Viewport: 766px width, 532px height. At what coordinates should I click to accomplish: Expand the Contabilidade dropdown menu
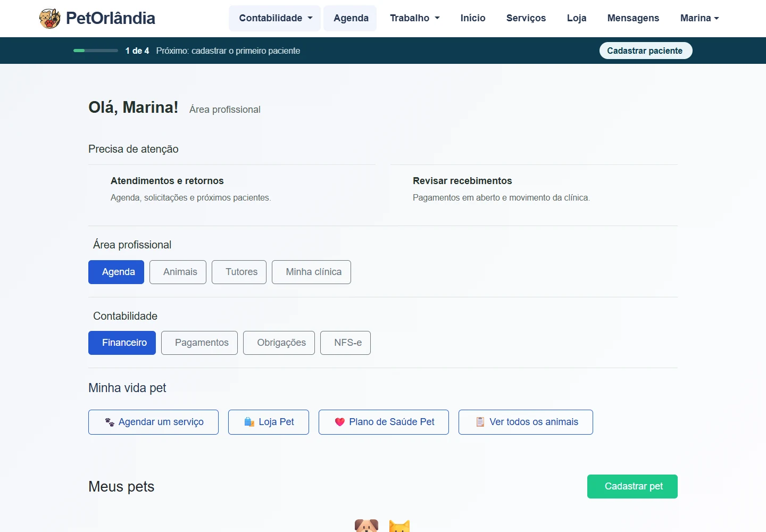click(275, 18)
